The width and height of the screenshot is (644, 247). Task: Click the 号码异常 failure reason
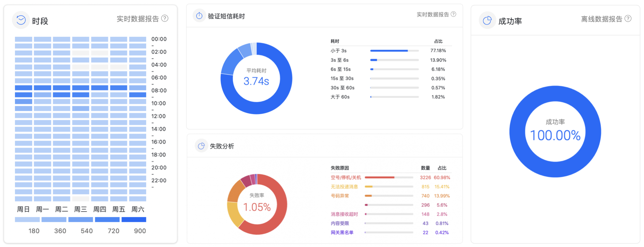coord(340,196)
